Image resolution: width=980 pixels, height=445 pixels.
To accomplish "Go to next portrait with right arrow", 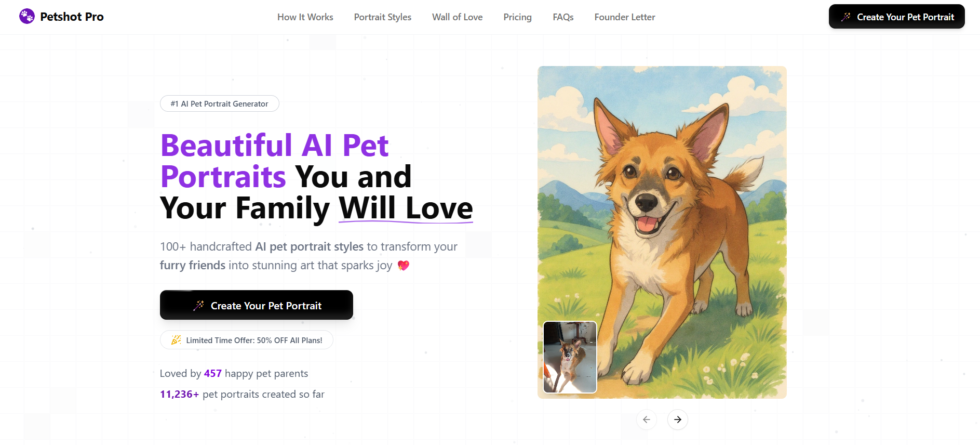I will [677, 420].
